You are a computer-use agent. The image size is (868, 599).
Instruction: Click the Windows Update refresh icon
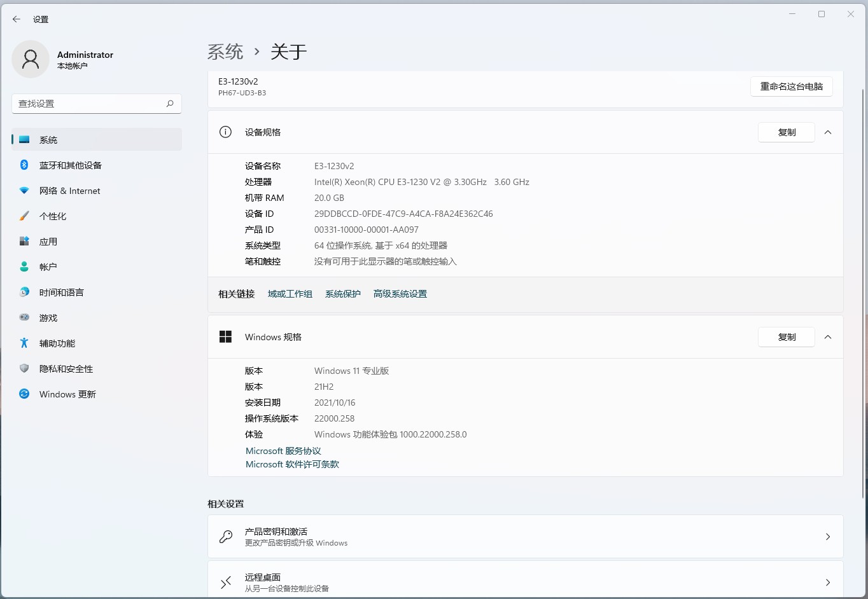24,394
